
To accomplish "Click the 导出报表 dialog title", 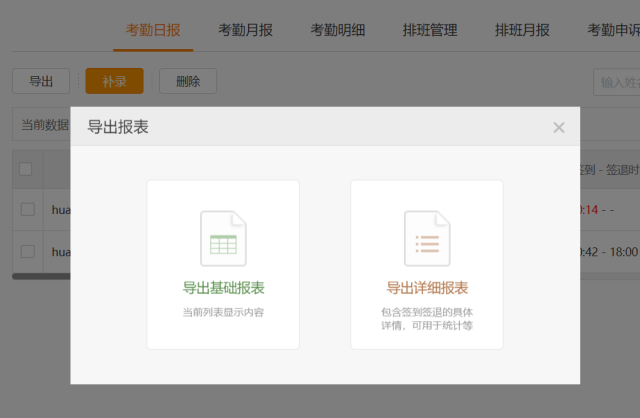I will (118, 127).
